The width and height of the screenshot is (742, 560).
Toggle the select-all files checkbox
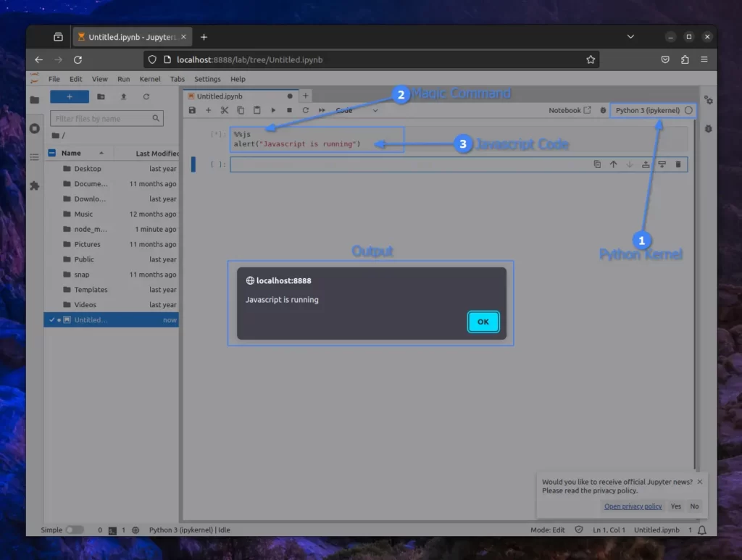coord(52,153)
